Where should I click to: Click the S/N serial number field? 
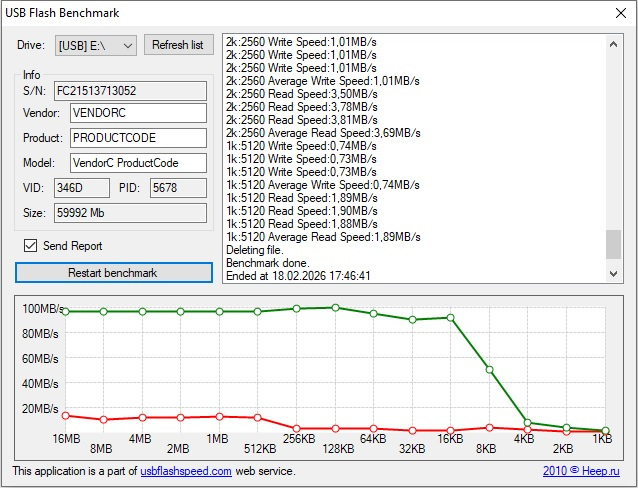tap(130, 91)
